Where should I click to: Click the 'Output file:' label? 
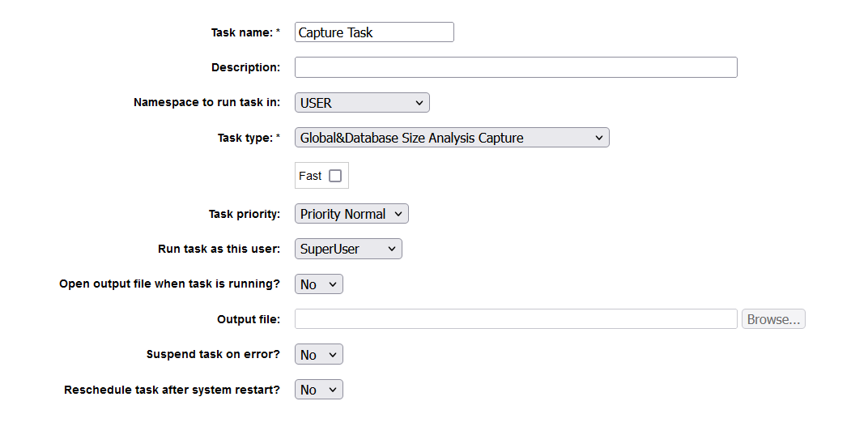point(248,319)
